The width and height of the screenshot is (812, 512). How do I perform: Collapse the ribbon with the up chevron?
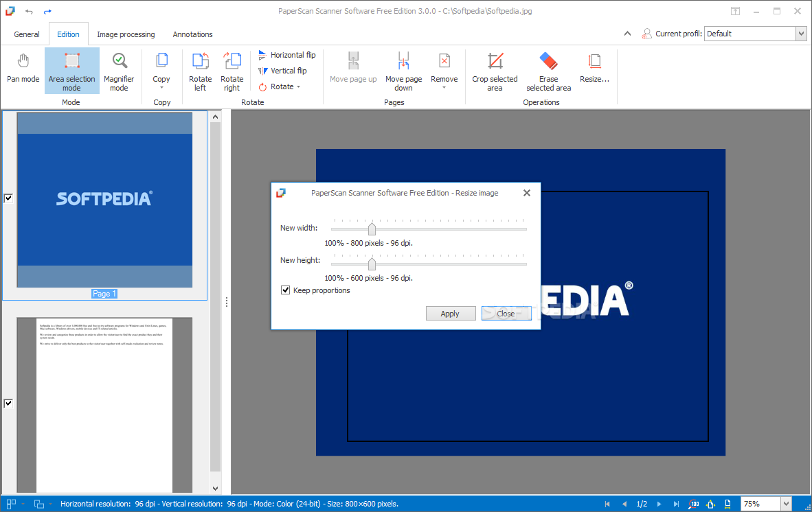click(x=627, y=34)
